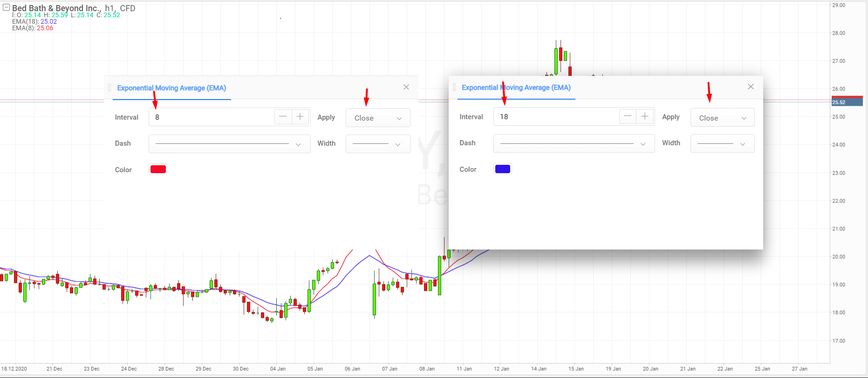Screen dimensions: 868x378
Task: Open Apply dropdown in the left EMA dialog
Action: tap(378, 118)
